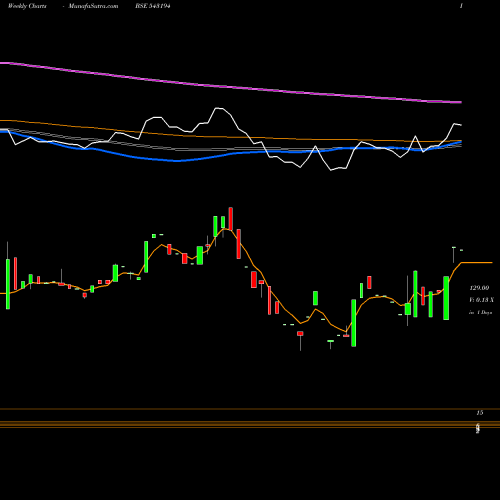Image resolution: width=500 pixels, height=500 pixels.
Task: Click the tallest red candlestick at the chart peak
Action: [231, 219]
